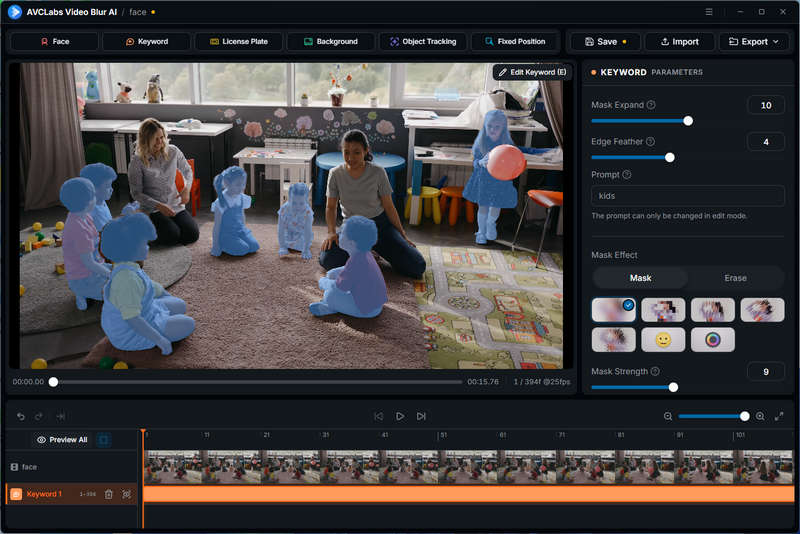Click the Import button
Screen dimensions: 800x534
(x=680, y=41)
